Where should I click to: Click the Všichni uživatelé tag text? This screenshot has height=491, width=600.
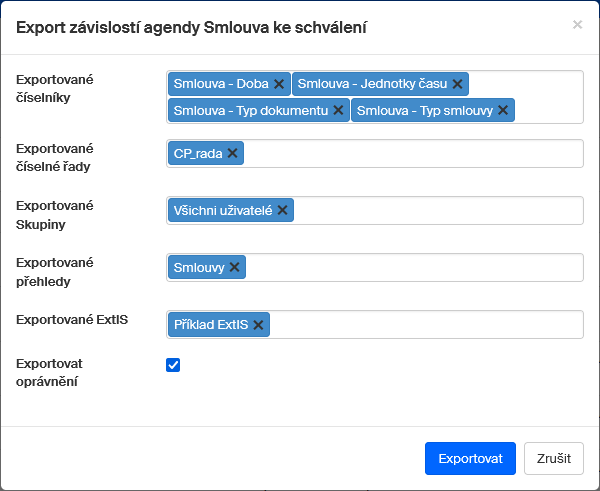click(222, 210)
